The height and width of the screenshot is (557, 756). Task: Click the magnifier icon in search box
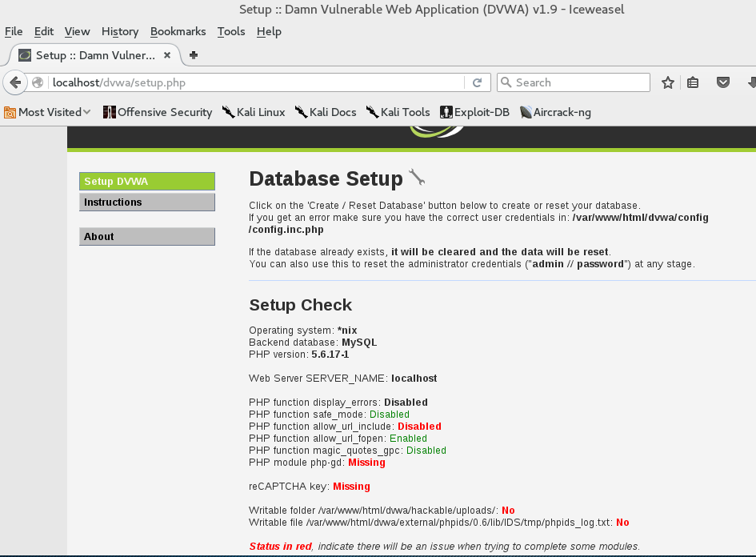(506, 82)
